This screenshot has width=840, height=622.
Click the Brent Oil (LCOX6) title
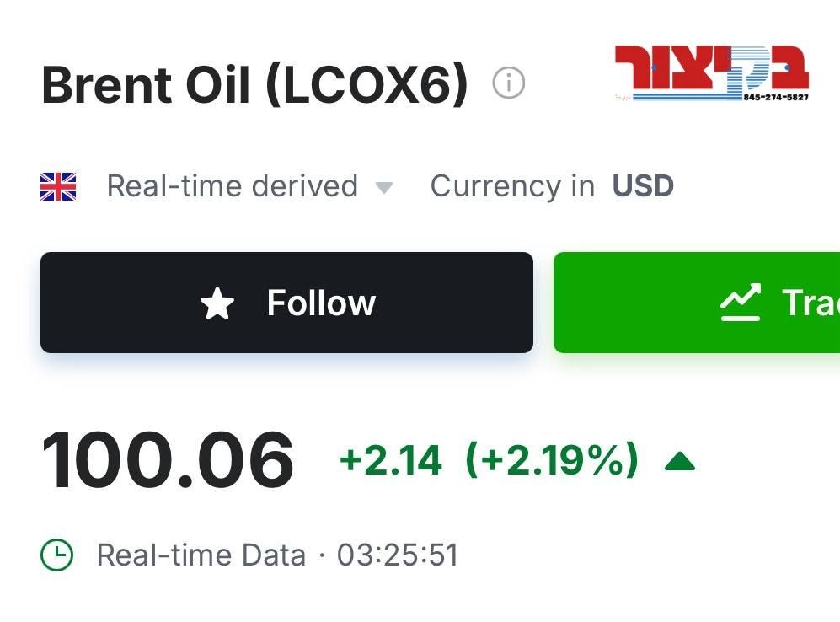tap(254, 84)
